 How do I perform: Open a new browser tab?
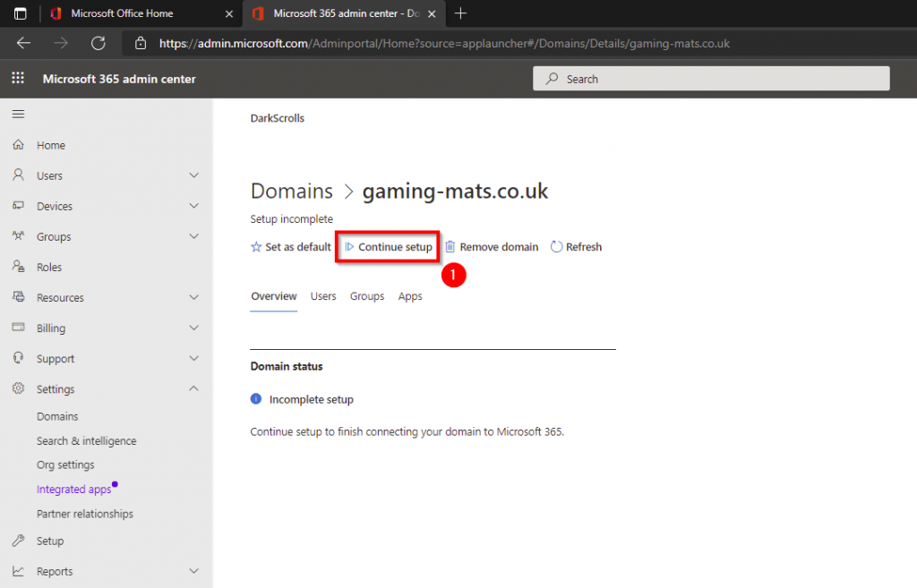click(461, 13)
